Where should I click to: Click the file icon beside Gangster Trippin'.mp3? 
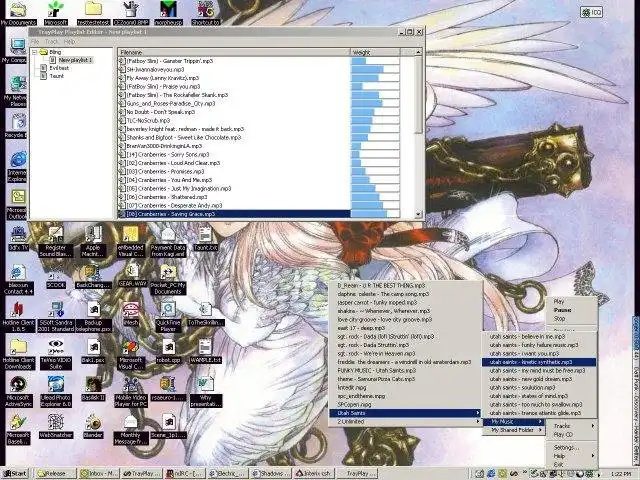click(x=122, y=61)
